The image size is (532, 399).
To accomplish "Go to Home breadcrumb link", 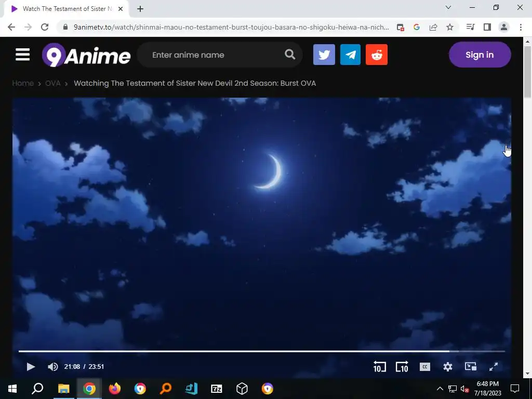I will pyautogui.click(x=23, y=83).
